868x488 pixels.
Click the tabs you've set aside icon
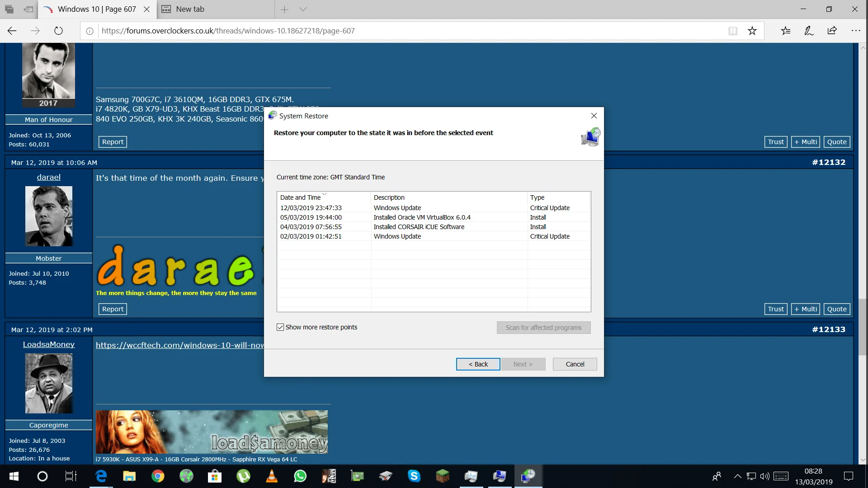pyautogui.click(x=9, y=9)
